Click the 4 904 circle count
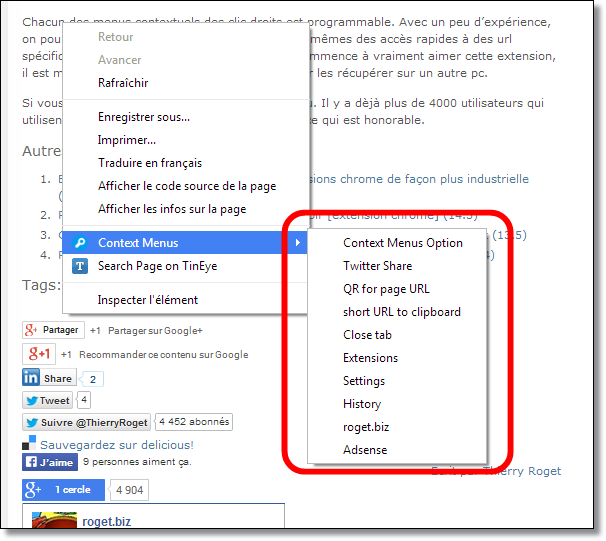Screen dimensions: 606x541 pos(129,490)
